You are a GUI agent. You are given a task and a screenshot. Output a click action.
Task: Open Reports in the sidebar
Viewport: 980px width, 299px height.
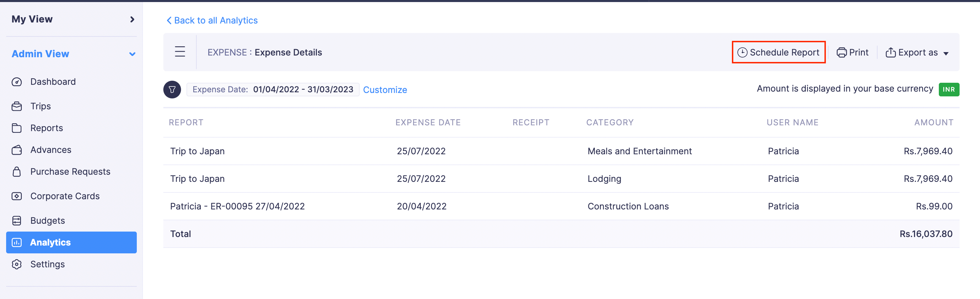click(46, 128)
